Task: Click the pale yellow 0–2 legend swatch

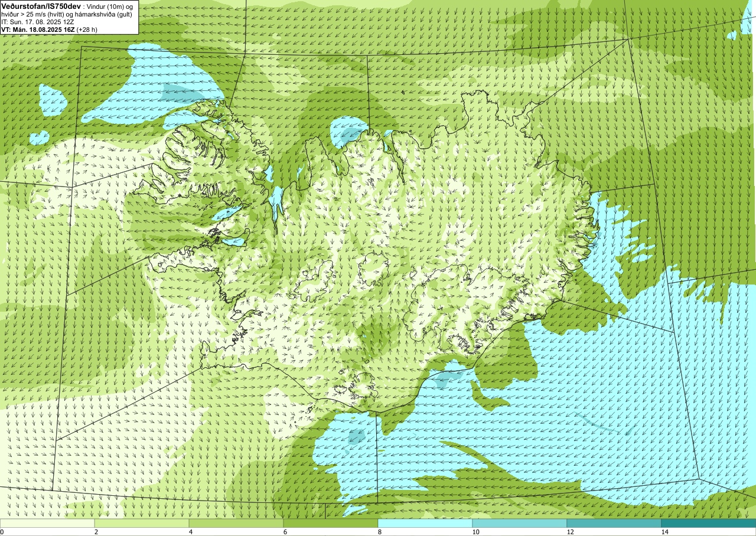Action: [47, 523]
